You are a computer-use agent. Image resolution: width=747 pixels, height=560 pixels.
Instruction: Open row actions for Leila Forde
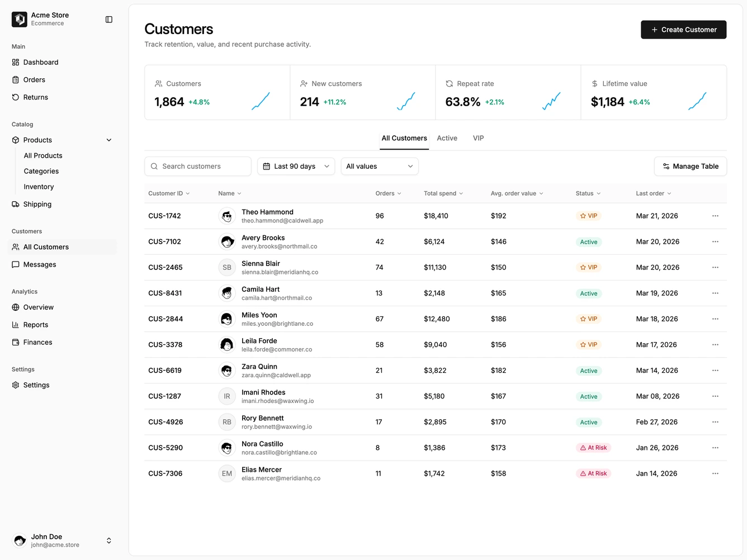[715, 344]
